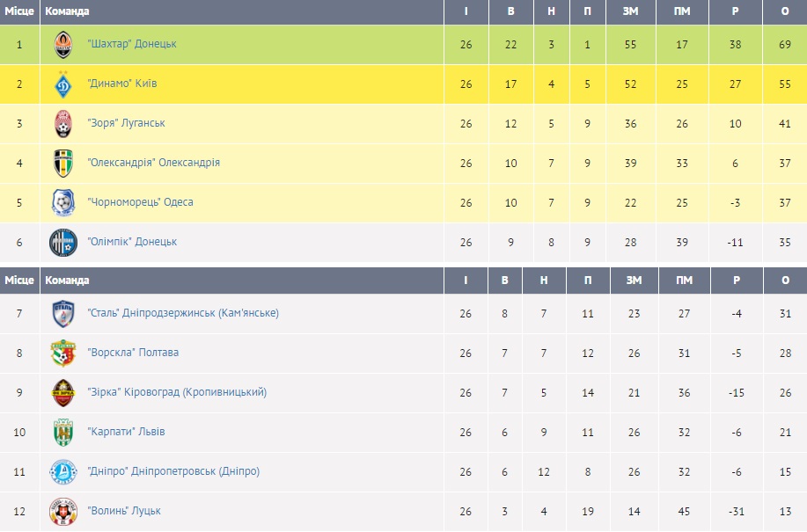The height and width of the screenshot is (532, 807).
Task: Open the "Шахтар" Донецьк team link
Action: 132,44
